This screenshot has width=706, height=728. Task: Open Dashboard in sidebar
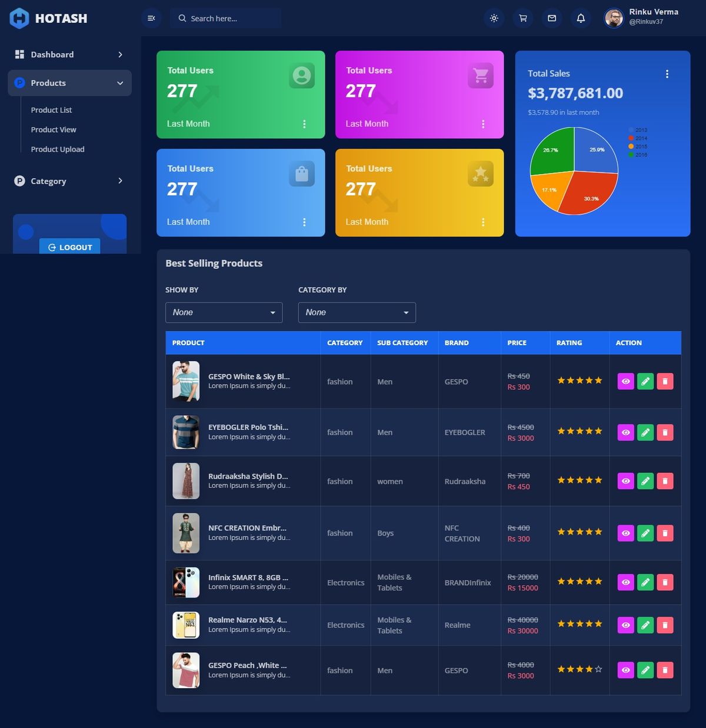pos(69,55)
